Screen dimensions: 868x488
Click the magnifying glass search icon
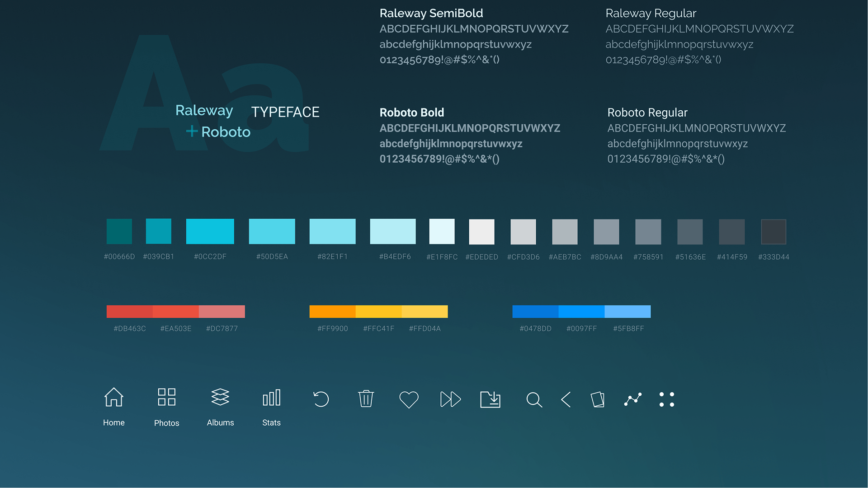point(534,399)
